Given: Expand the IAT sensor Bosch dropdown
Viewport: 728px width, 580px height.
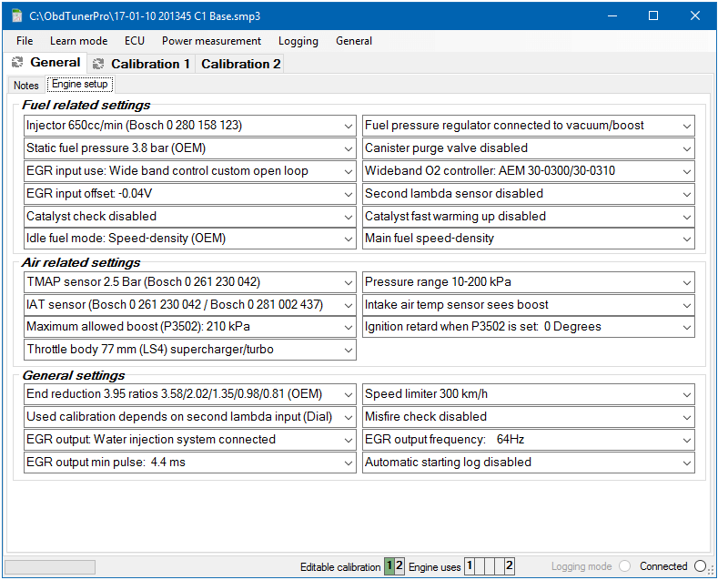Looking at the screenshot, I should (190, 305).
